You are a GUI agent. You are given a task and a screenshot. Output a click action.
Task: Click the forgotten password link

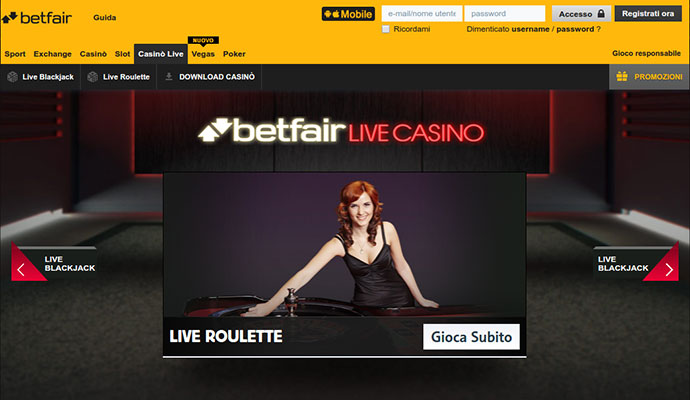tap(575, 29)
